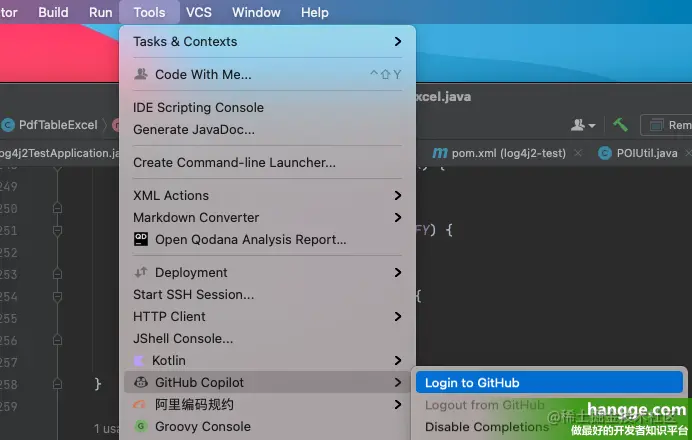
Task: Open the Window menu
Action: [x=256, y=12]
